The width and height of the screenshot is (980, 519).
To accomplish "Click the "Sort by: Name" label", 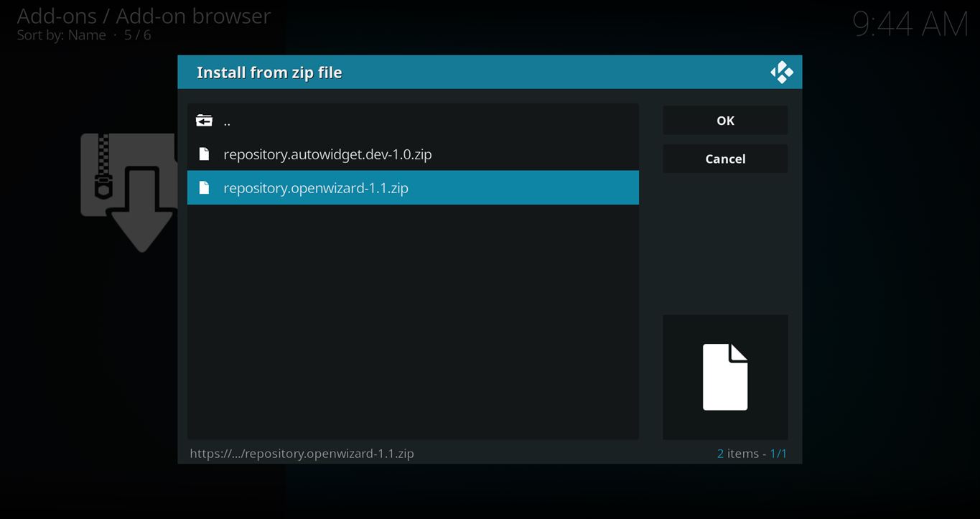I will [x=61, y=35].
